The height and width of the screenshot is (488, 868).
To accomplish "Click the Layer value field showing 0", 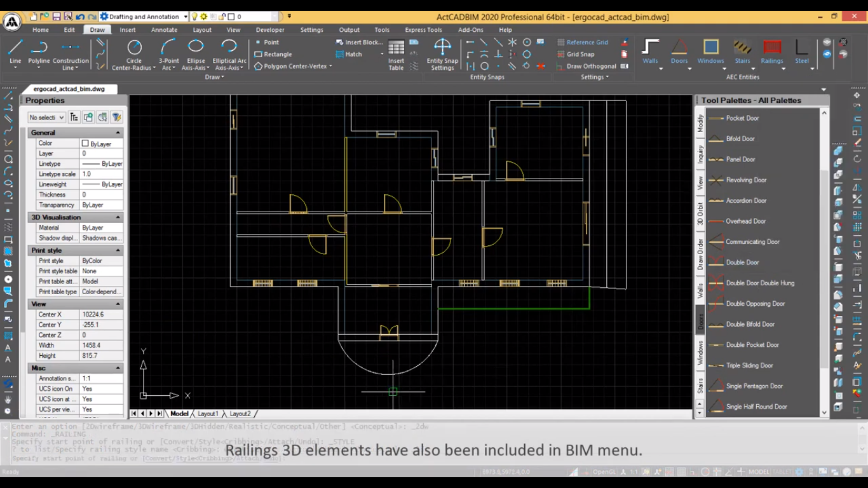I will (x=102, y=154).
